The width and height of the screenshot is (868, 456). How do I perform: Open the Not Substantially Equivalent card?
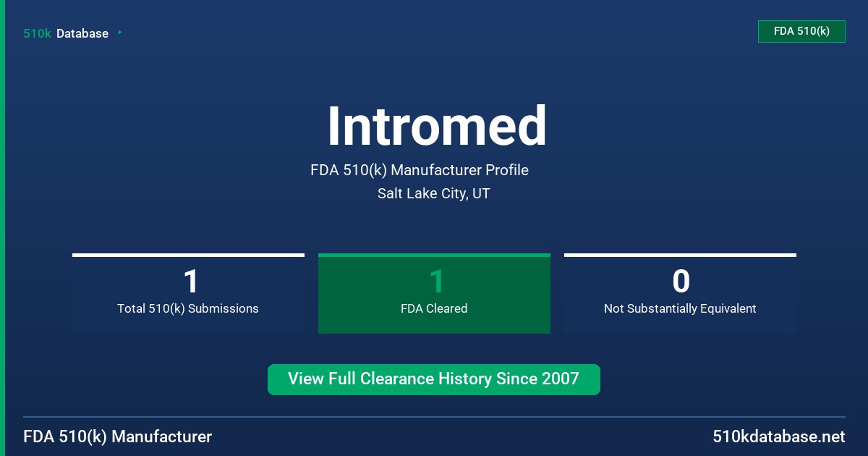[680, 293]
